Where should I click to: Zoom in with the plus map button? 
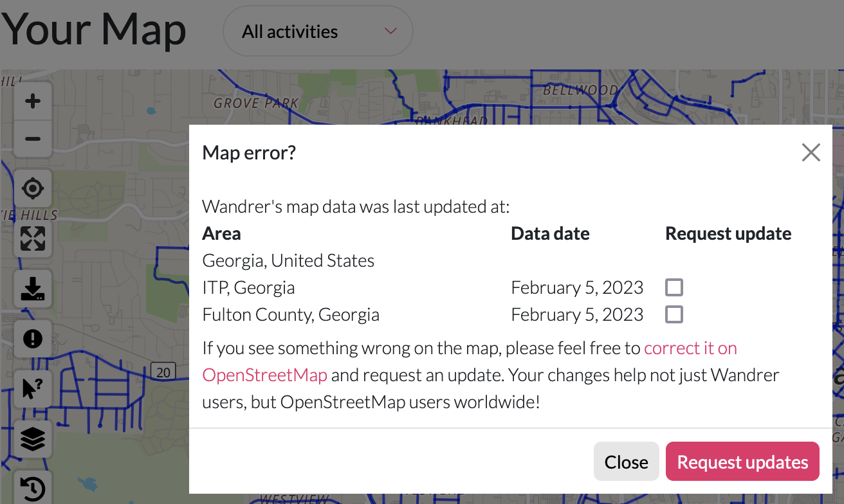coord(33,101)
